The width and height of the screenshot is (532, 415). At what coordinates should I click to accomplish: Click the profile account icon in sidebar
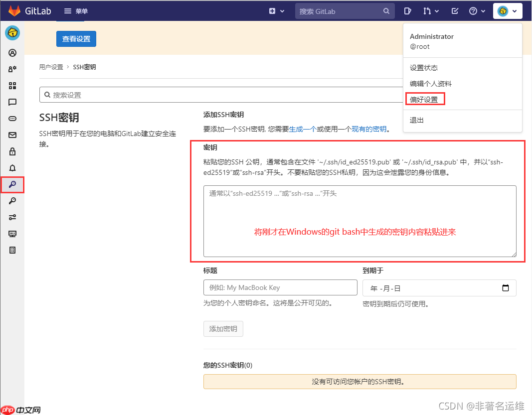click(x=12, y=53)
